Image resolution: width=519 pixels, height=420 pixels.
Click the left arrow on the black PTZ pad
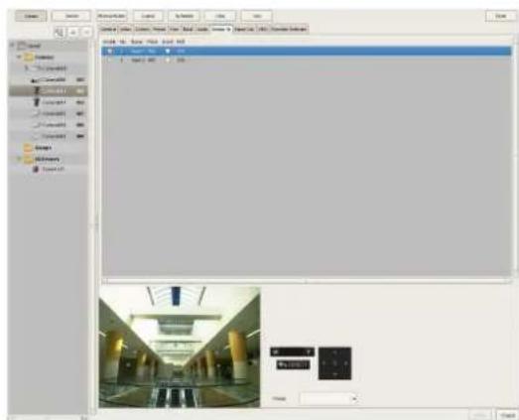tap(324, 363)
